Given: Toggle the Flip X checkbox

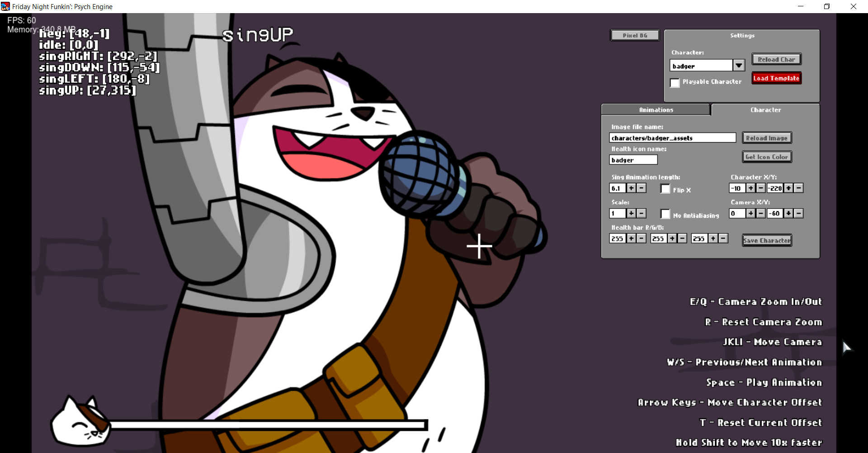Looking at the screenshot, I should 665,189.
